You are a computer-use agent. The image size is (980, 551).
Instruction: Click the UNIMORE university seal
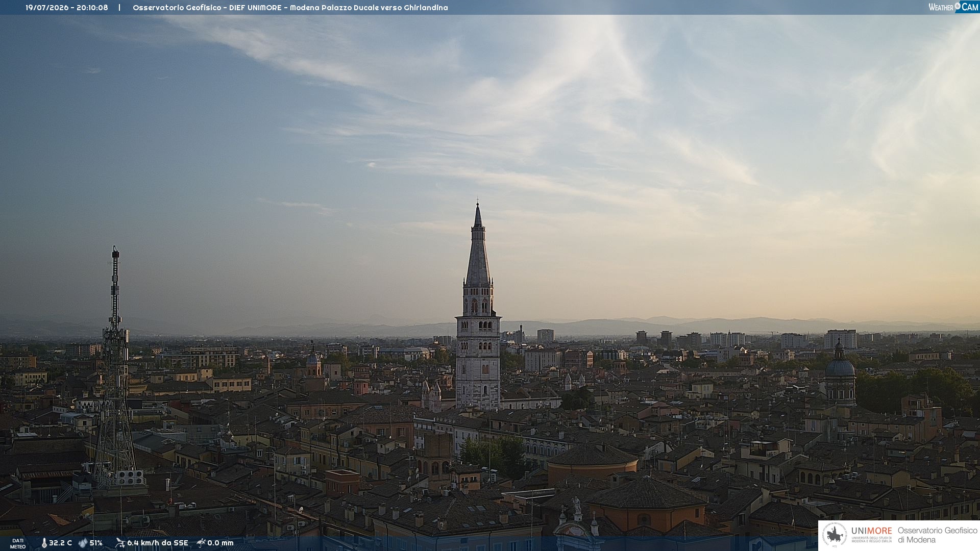coord(835,535)
